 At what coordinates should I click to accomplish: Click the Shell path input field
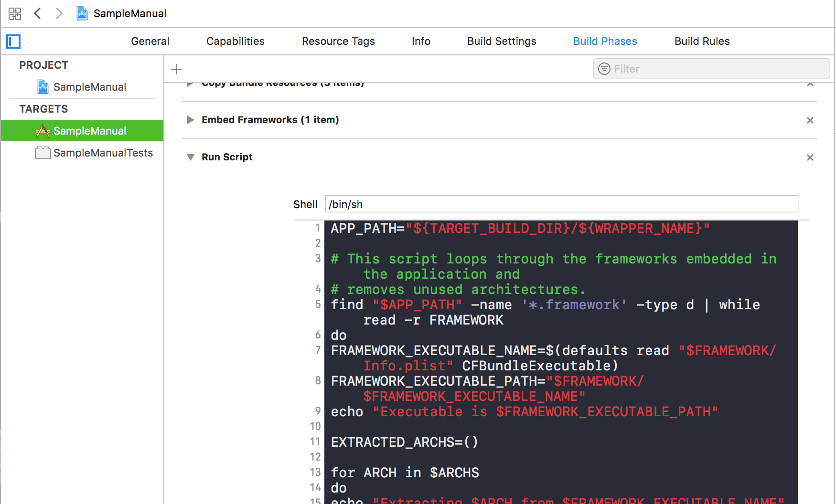pyautogui.click(x=561, y=204)
